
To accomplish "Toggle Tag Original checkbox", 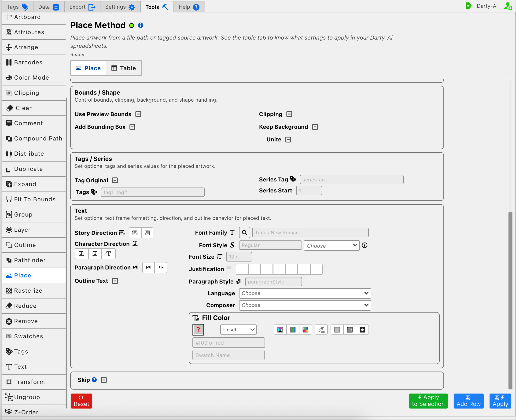I will [x=115, y=180].
